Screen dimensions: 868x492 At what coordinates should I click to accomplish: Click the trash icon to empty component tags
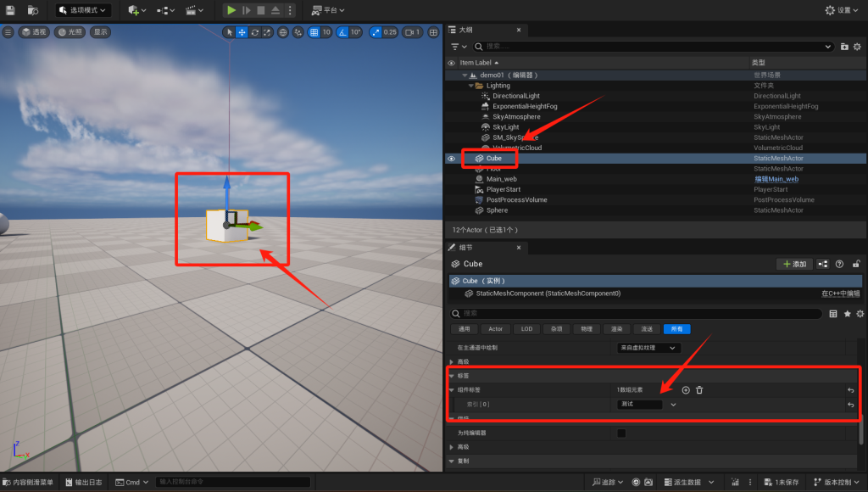tap(699, 389)
